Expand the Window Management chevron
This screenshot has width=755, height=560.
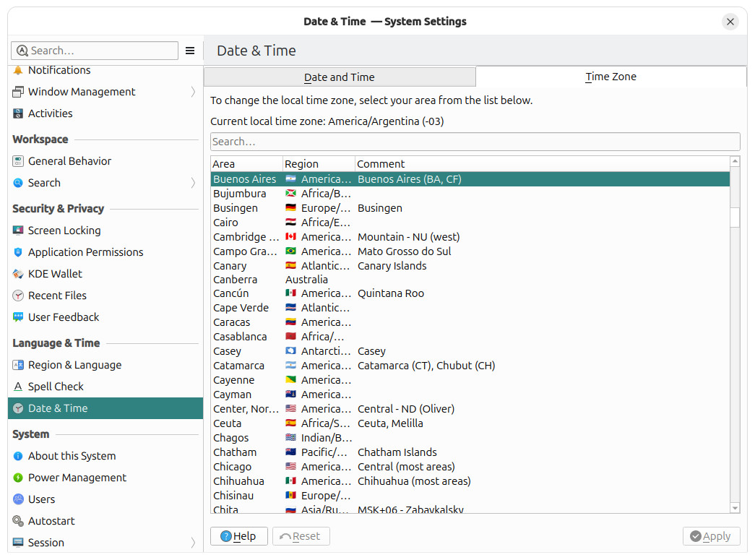pyautogui.click(x=193, y=92)
